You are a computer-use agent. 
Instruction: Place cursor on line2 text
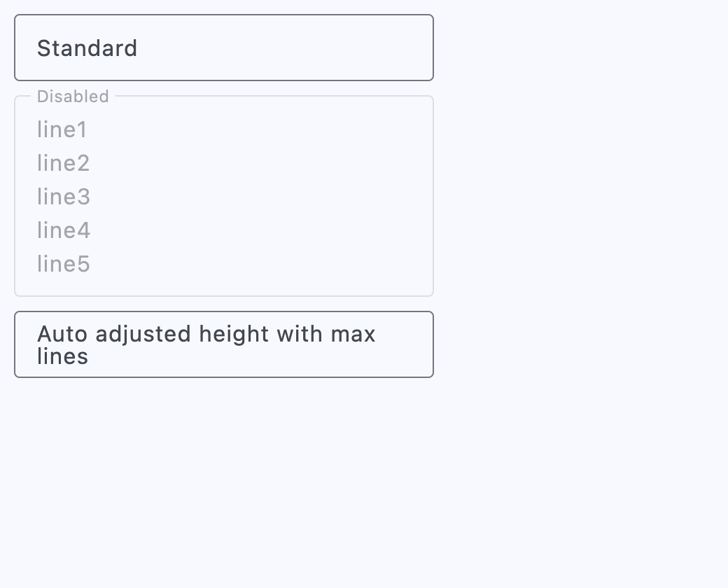pos(63,163)
